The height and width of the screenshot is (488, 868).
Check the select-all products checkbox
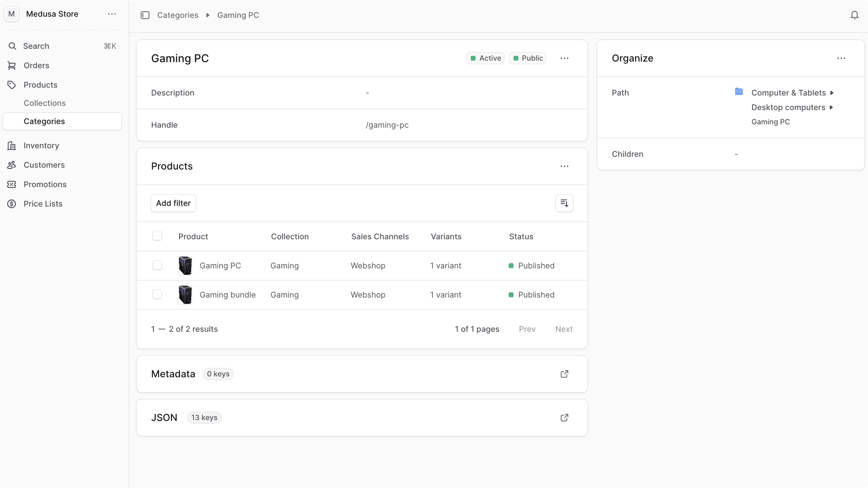pyautogui.click(x=157, y=236)
